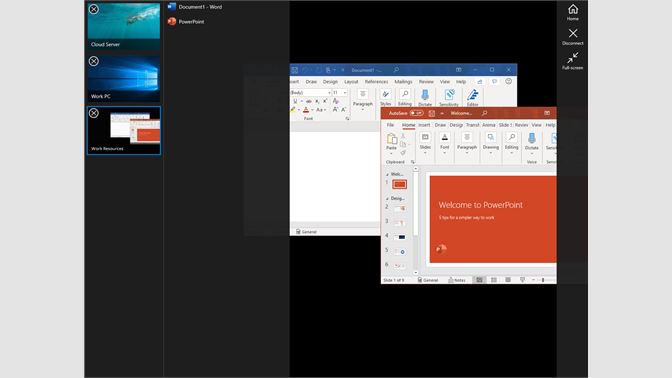Open Styles gallery in Word ribbon

point(385,98)
